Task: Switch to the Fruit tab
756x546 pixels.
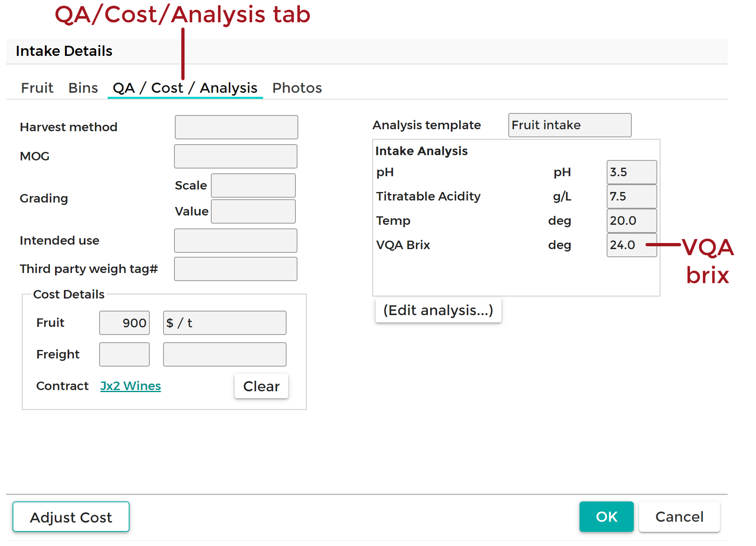Action: (37, 88)
